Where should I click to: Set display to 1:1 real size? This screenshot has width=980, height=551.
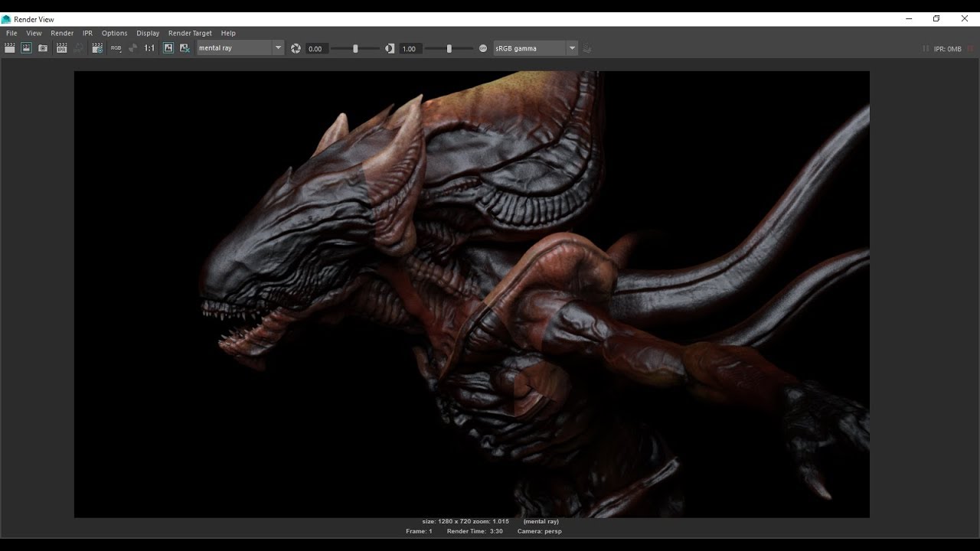point(149,48)
